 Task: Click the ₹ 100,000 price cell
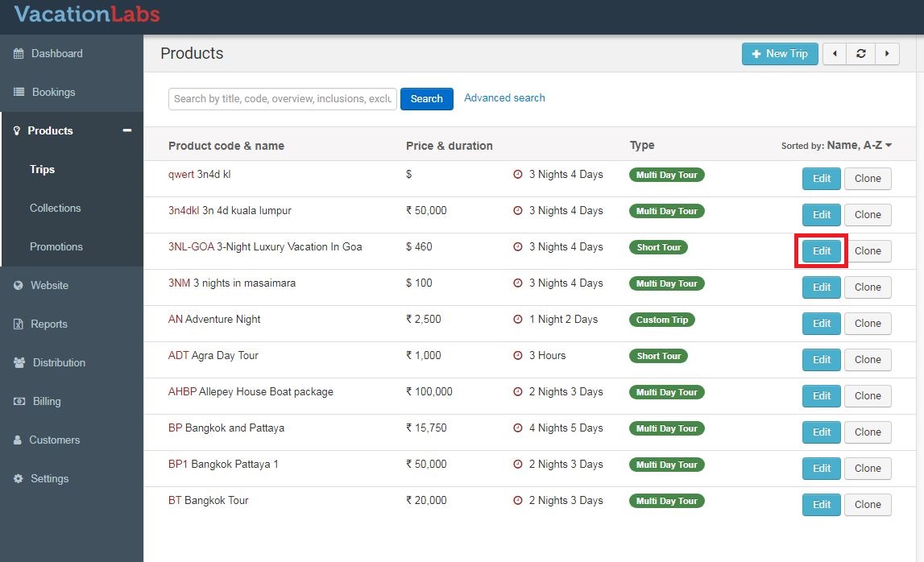(x=429, y=392)
